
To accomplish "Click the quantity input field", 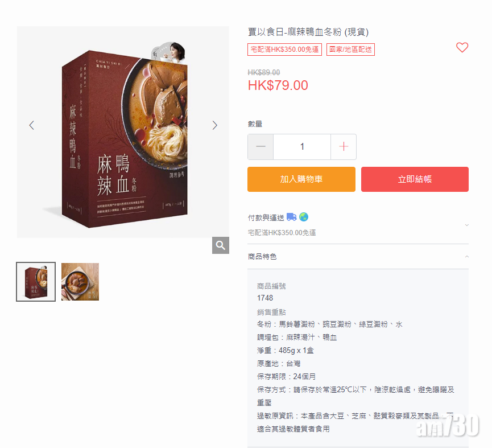I will pos(302,147).
